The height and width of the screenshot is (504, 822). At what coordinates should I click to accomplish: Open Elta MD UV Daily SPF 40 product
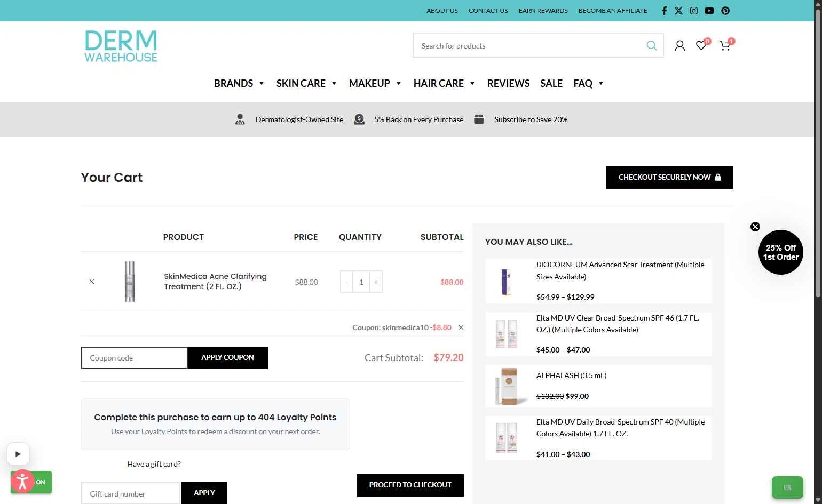620,428
